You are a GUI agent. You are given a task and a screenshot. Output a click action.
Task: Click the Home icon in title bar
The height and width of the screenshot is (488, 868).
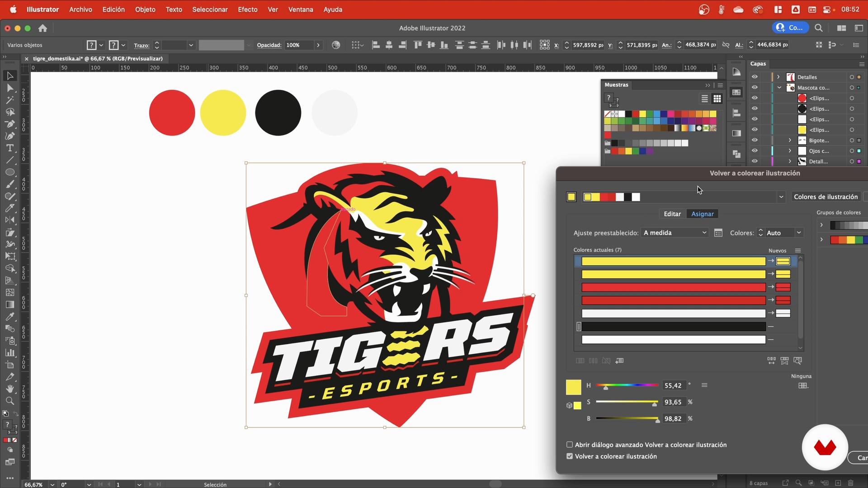click(42, 28)
